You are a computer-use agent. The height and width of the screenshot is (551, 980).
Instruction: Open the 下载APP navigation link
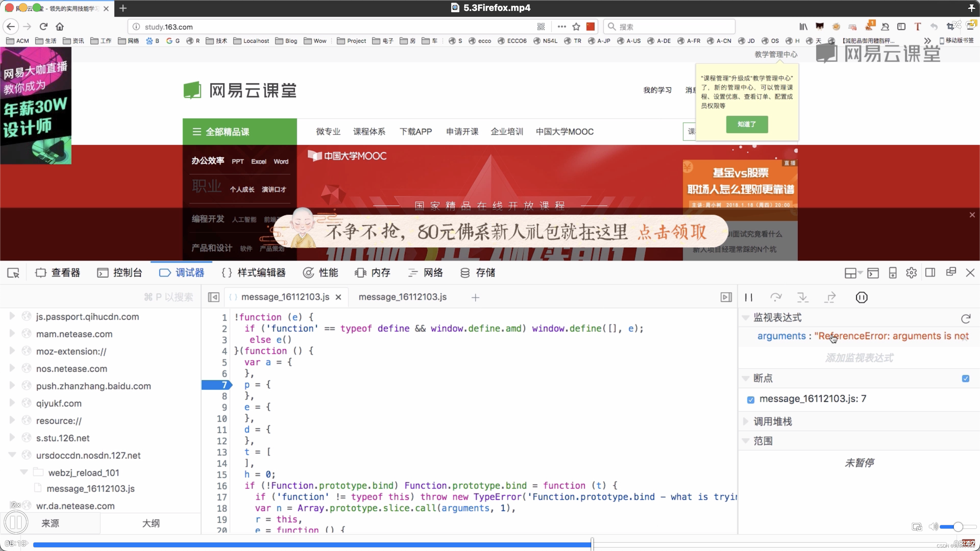click(415, 132)
